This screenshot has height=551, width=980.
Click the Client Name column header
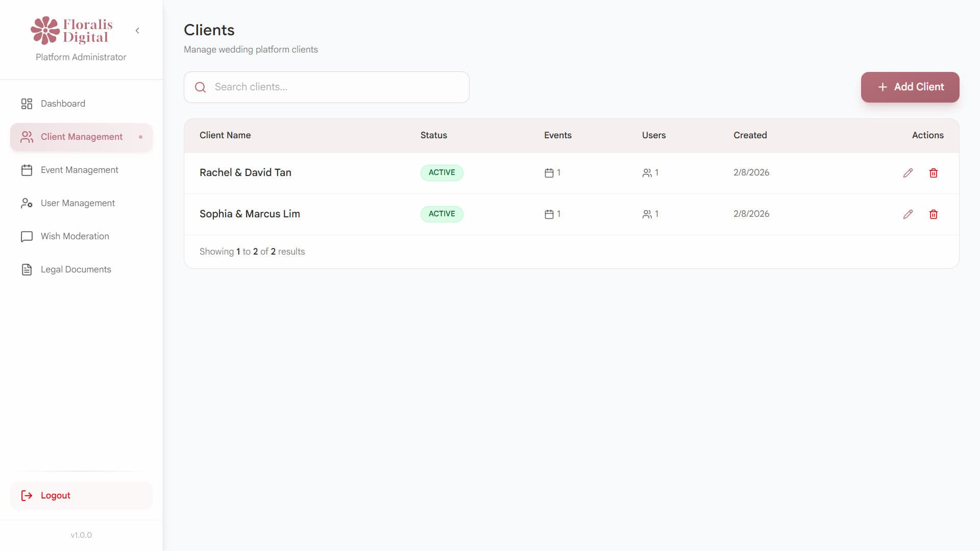pos(225,135)
